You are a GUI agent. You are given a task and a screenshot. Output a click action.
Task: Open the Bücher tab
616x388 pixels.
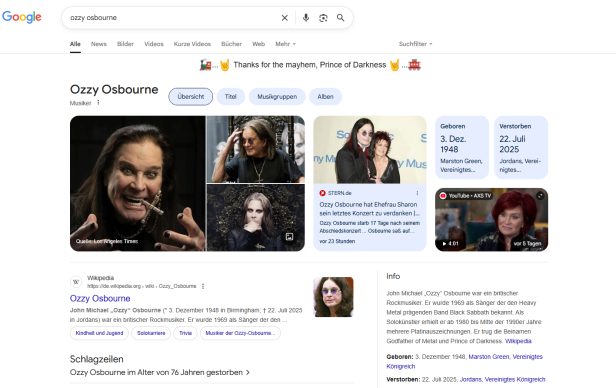point(231,44)
